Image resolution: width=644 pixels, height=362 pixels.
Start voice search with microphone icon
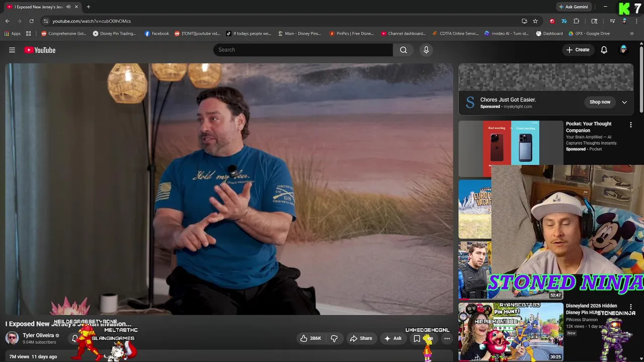(x=426, y=50)
